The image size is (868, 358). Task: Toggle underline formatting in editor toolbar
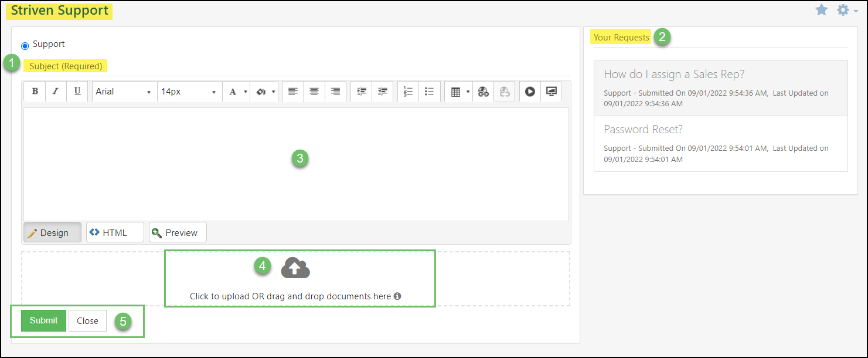[x=77, y=92]
